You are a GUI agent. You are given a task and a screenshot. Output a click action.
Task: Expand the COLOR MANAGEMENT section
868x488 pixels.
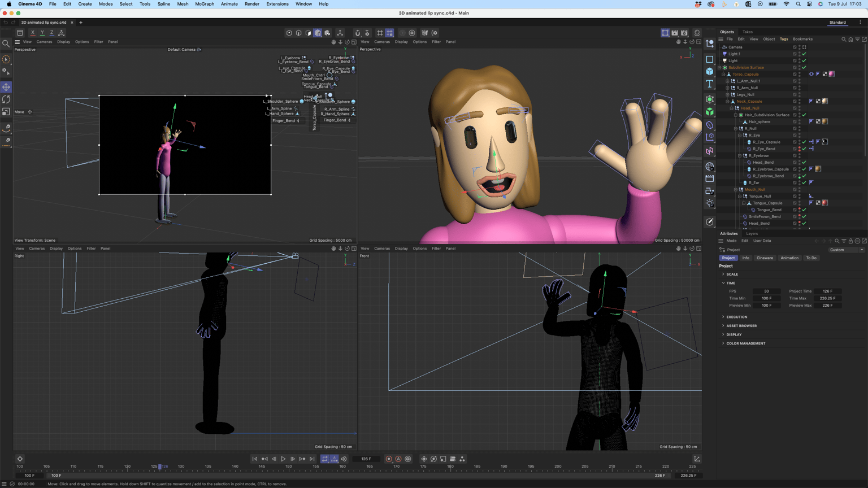coord(723,343)
